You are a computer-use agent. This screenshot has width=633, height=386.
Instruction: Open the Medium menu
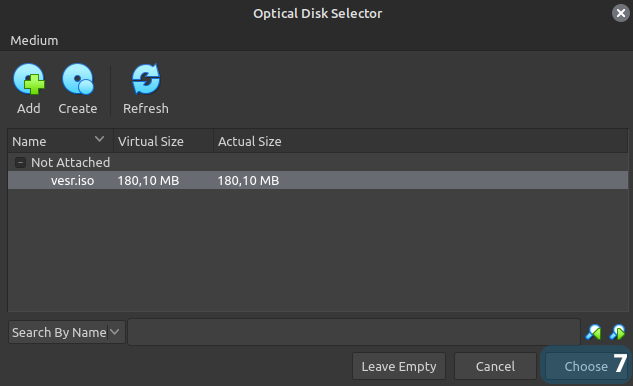(x=34, y=40)
